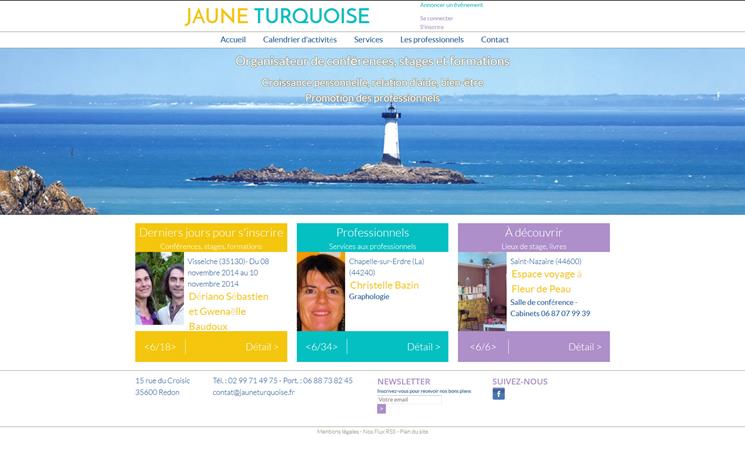Viewport: 745px width, 450px height.
Task: Open Détail in purple À découvrir card
Action: (585, 347)
